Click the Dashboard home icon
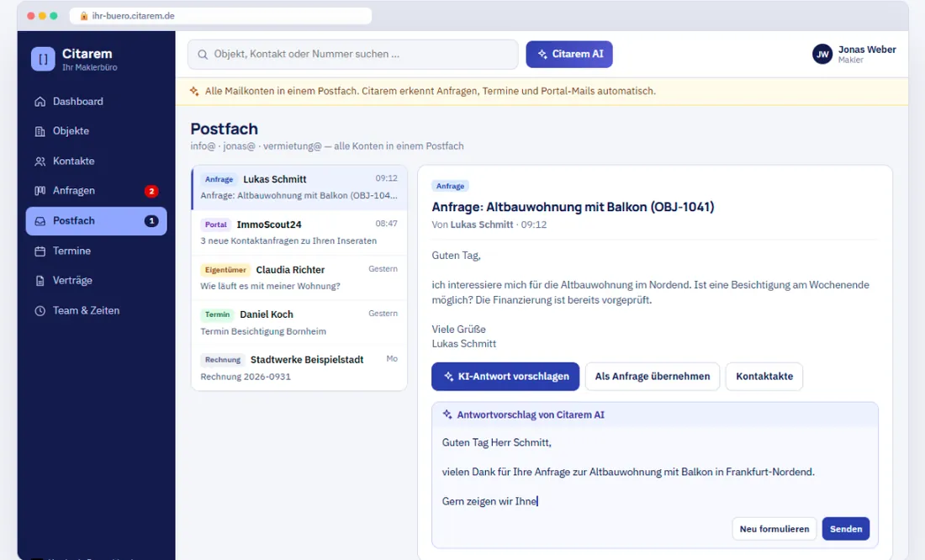This screenshot has height=560, width=925. click(x=40, y=102)
